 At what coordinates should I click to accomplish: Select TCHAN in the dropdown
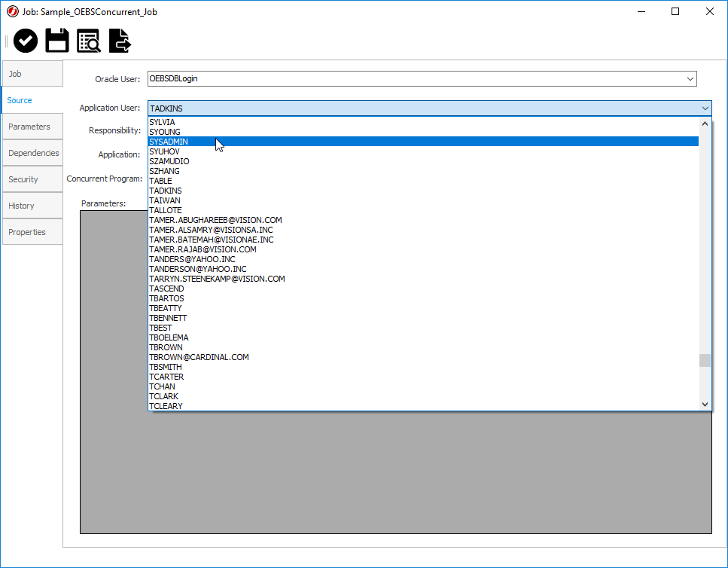click(x=423, y=386)
